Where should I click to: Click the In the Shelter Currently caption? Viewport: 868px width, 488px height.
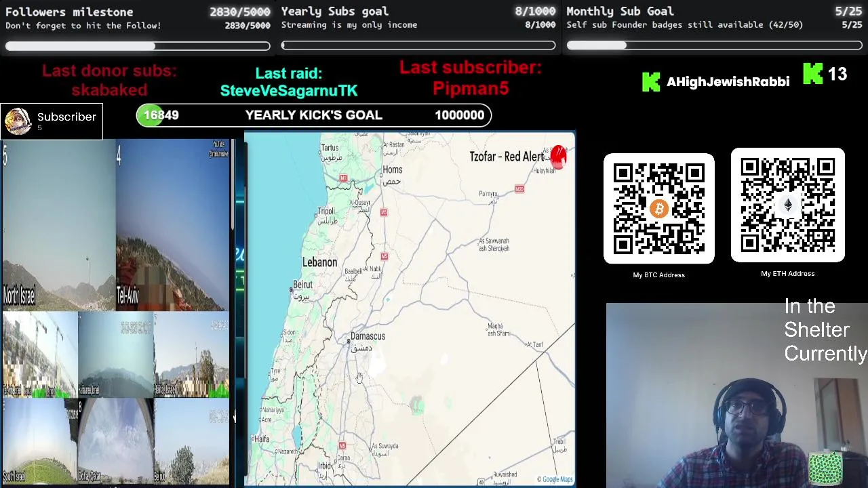click(x=825, y=330)
